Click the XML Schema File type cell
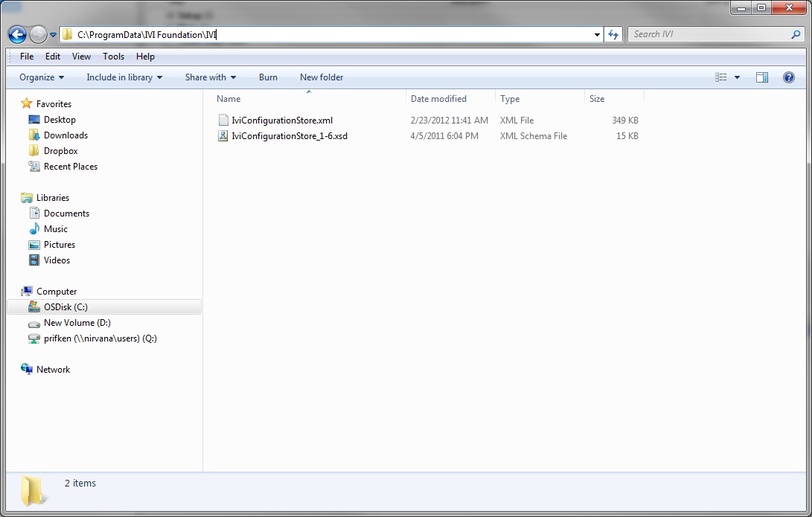Viewport: 812px width, 517px height. [534, 136]
